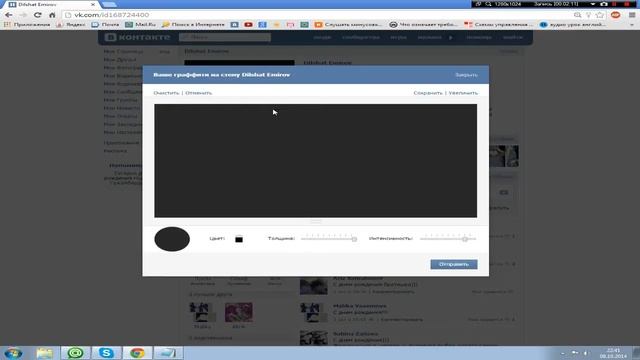Open the аудио урок bookmark
This screenshot has height=360, width=640.
[x=573, y=24]
